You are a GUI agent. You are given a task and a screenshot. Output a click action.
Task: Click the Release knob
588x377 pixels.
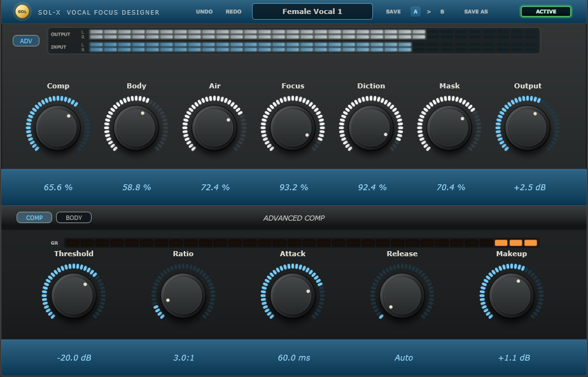pyautogui.click(x=402, y=296)
